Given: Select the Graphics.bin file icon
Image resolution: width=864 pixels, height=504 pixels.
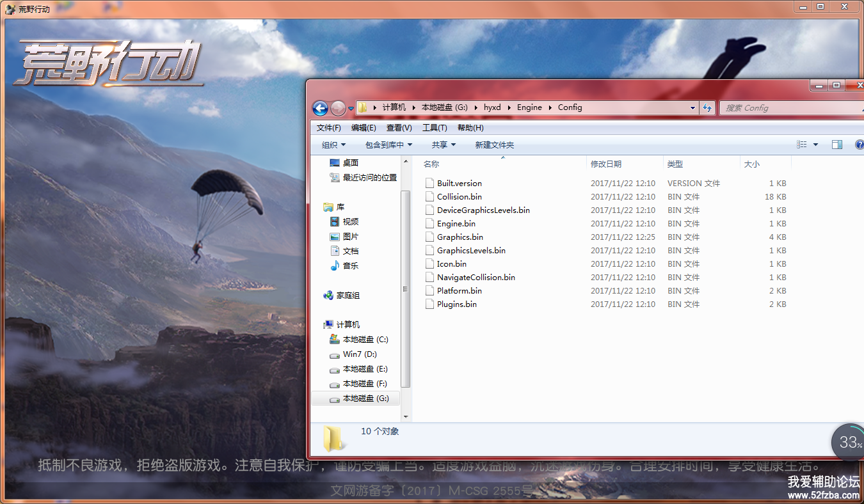Looking at the screenshot, I should click(x=430, y=237).
